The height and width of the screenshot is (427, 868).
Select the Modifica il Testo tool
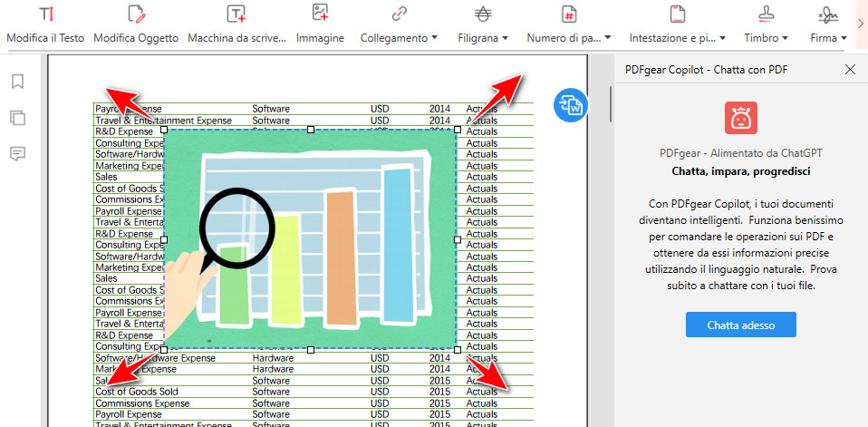[x=45, y=24]
